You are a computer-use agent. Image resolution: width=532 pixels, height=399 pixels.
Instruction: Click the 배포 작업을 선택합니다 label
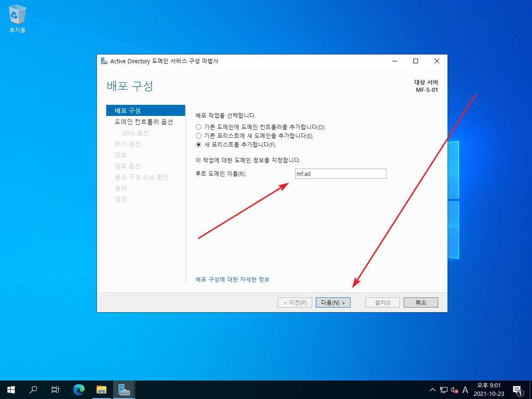(x=226, y=116)
